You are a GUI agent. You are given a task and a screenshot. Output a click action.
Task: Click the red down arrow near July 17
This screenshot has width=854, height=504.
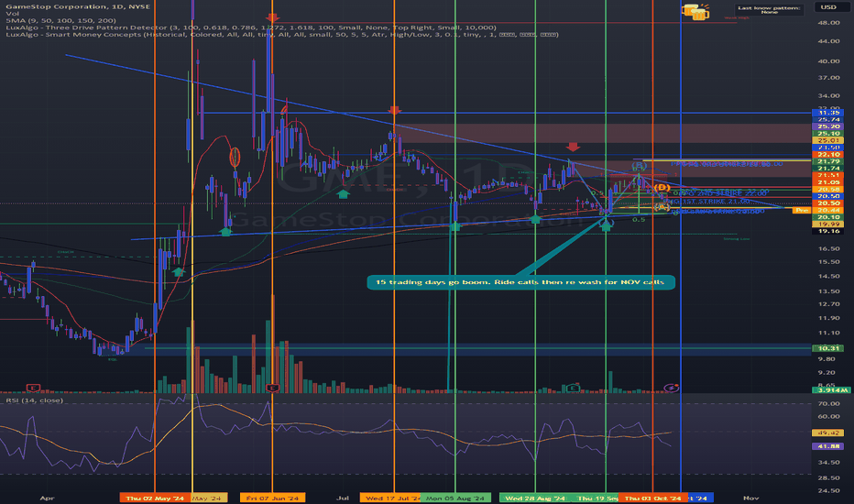[x=394, y=110]
